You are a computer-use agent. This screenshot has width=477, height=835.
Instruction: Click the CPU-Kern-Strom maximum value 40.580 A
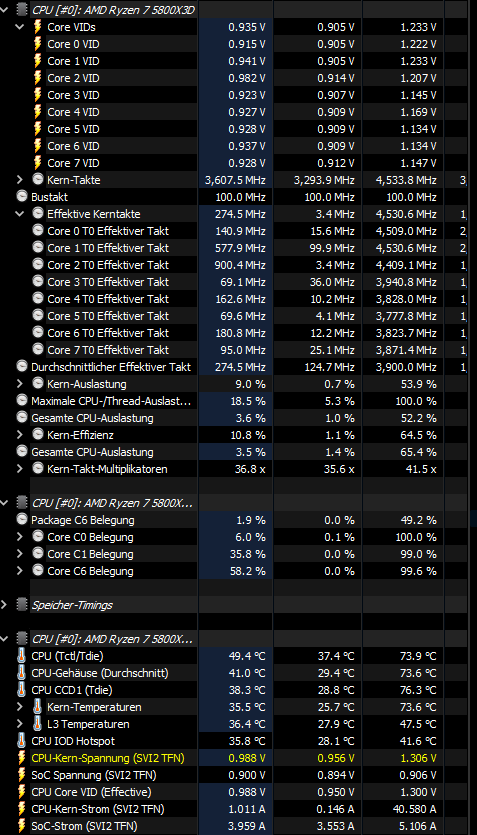pyautogui.click(x=415, y=809)
